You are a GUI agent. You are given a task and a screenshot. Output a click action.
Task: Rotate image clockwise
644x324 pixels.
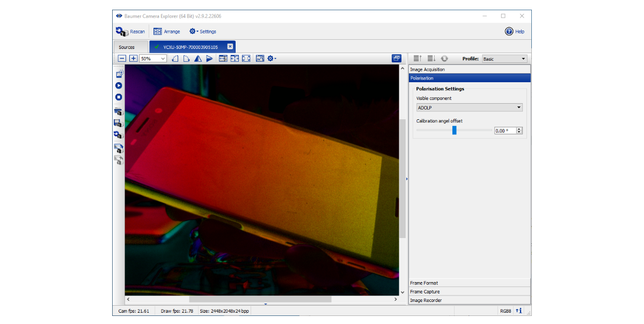point(186,59)
